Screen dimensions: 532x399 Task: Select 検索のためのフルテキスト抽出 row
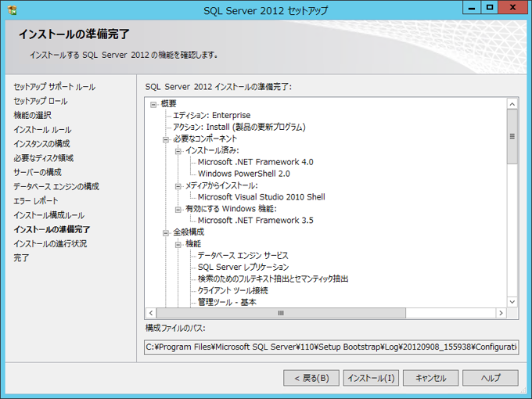coord(273,279)
